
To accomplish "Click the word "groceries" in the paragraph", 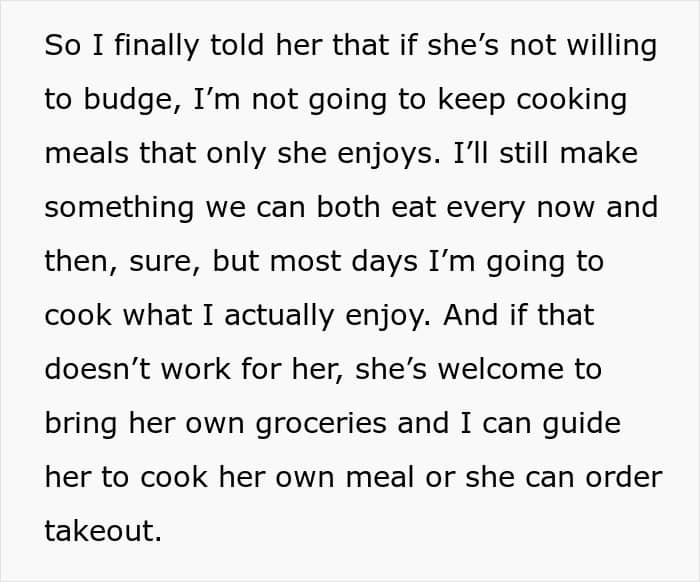I will coord(321,424).
